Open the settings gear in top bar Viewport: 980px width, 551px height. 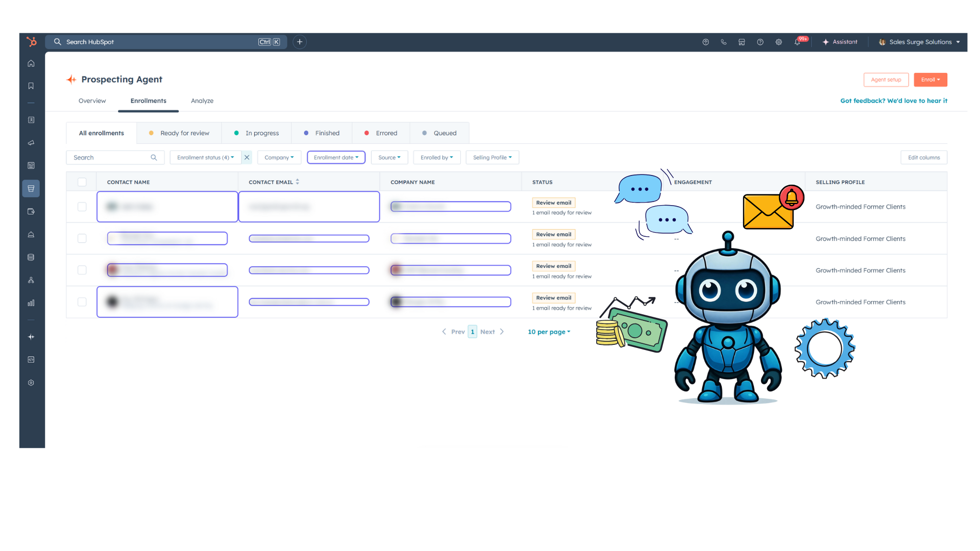pyautogui.click(x=778, y=42)
